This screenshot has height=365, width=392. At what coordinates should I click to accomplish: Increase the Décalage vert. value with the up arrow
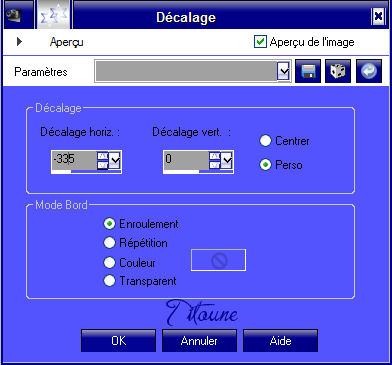point(215,156)
